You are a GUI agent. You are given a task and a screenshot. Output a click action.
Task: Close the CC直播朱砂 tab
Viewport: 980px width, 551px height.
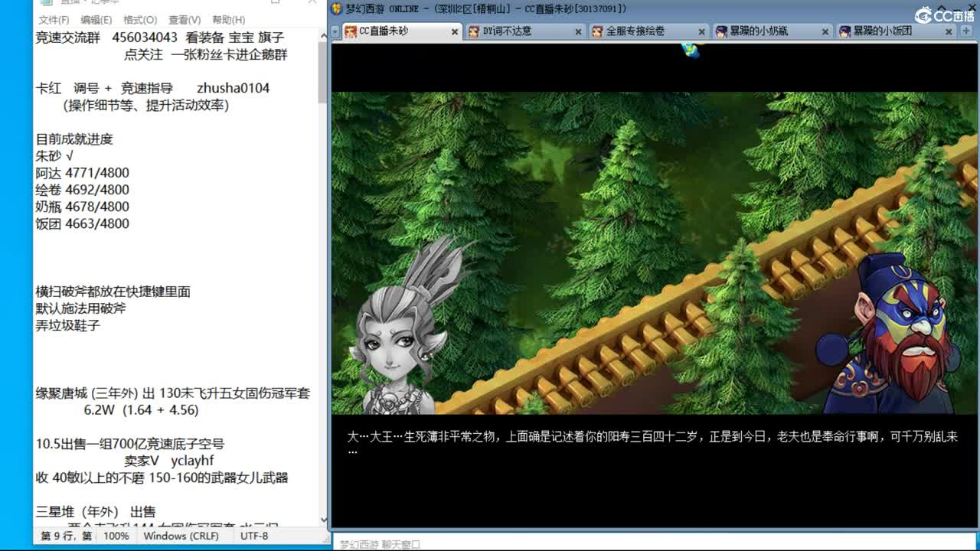455,31
